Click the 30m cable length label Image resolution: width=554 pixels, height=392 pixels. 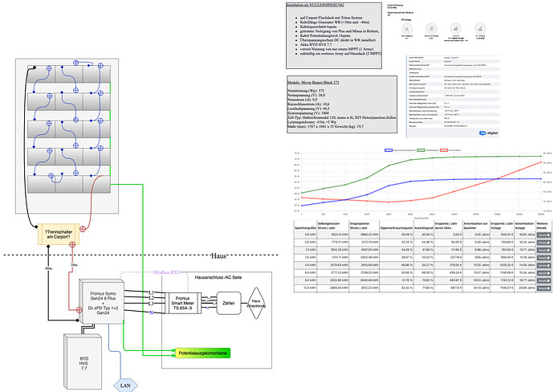pyautogui.click(x=74, y=265)
